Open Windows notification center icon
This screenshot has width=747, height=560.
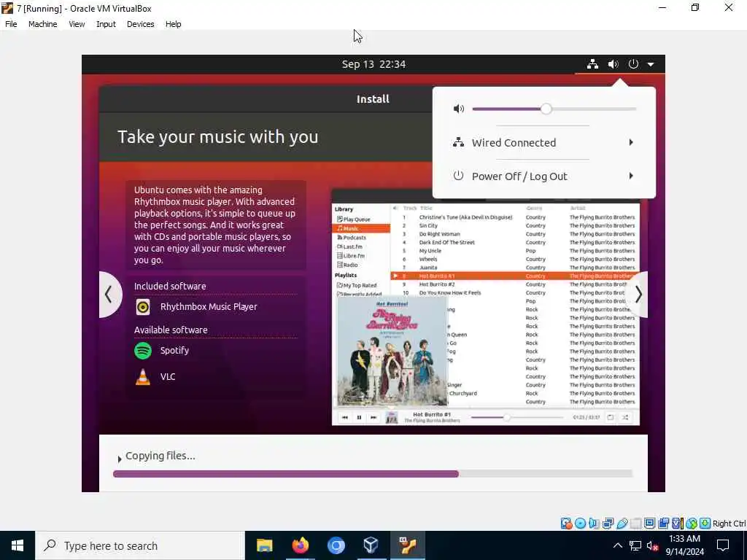click(x=723, y=545)
